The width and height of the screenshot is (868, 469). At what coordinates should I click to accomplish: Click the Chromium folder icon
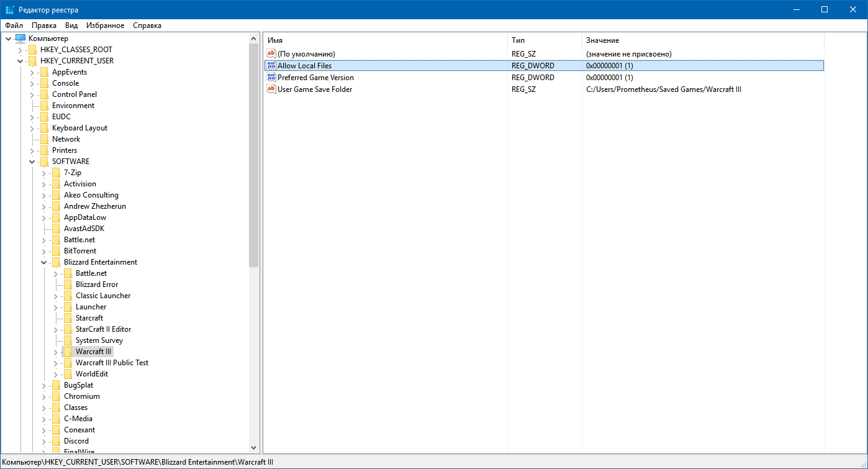coord(56,396)
